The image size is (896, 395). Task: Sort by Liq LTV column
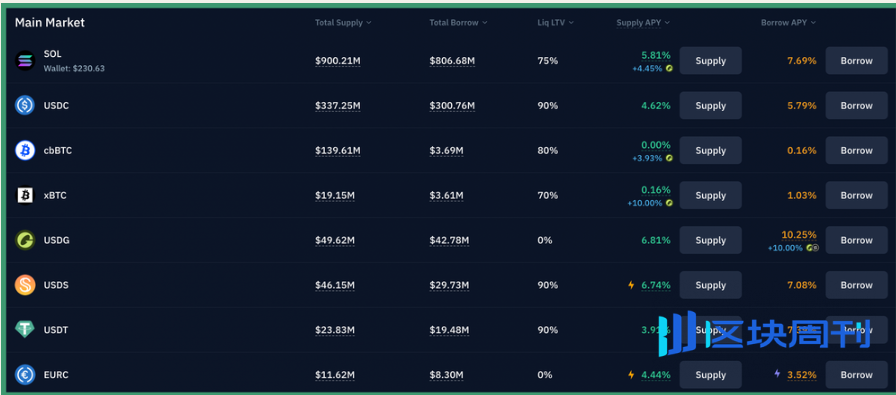click(x=555, y=23)
